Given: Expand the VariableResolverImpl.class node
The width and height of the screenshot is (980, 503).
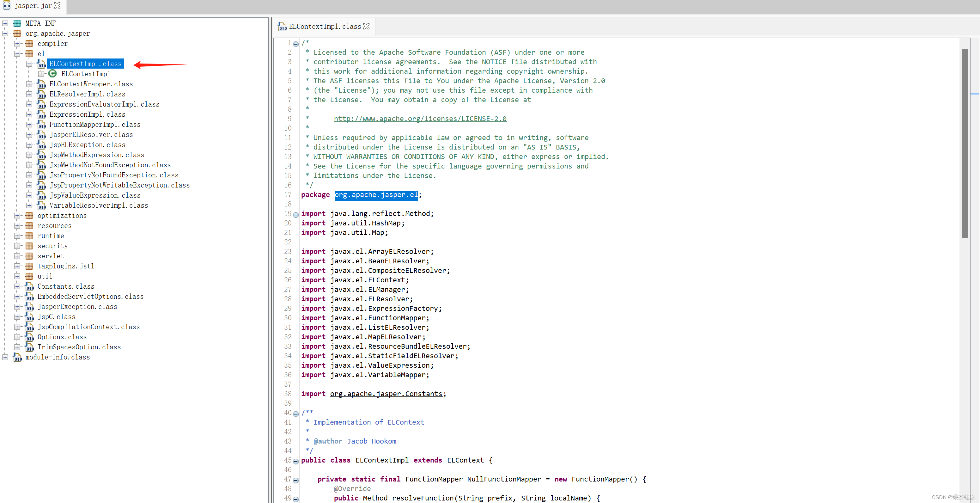Looking at the screenshot, I should pyautogui.click(x=29, y=205).
